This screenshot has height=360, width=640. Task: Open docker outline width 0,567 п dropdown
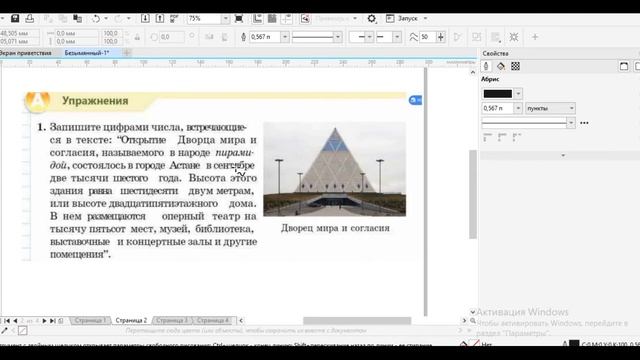click(518, 108)
